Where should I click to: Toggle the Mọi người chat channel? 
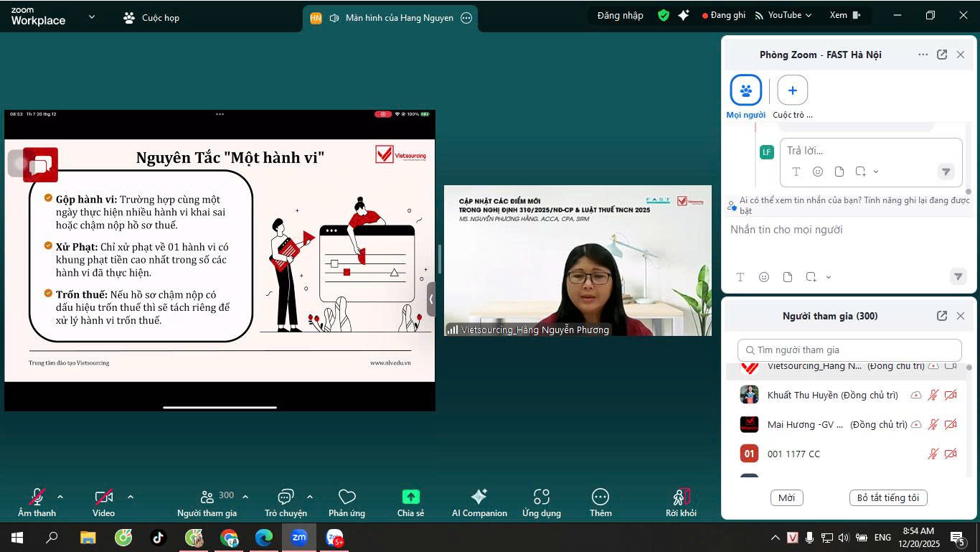pos(745,90)
